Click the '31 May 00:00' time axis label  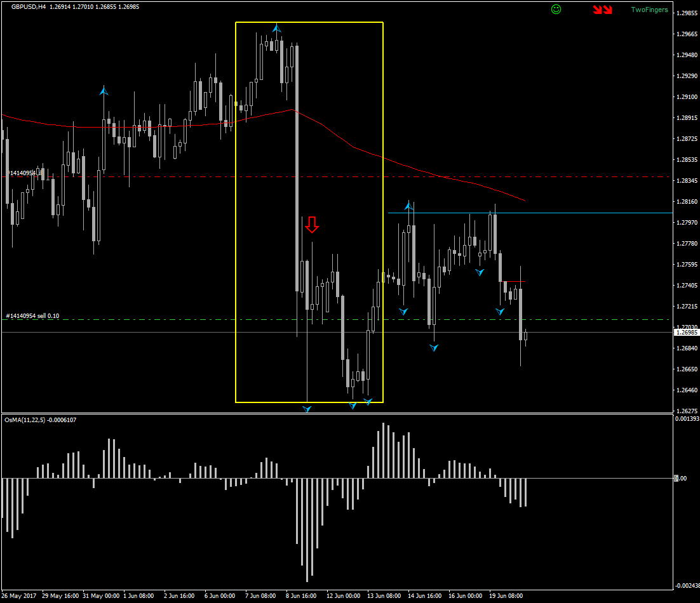(101, 596)
